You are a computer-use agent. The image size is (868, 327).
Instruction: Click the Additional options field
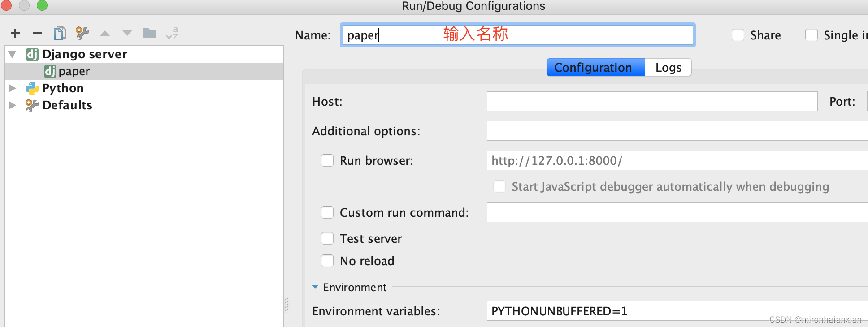(677, 131)
